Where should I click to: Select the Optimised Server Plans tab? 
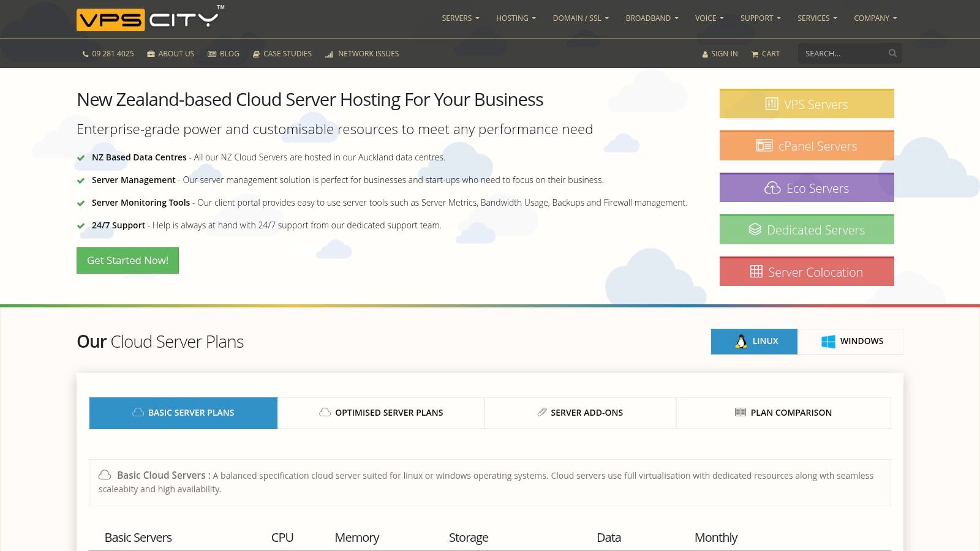[381, 413]
